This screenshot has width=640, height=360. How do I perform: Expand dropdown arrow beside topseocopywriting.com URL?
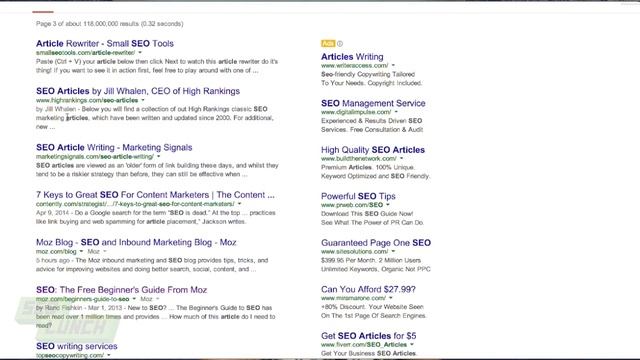[x=109, y=355]
